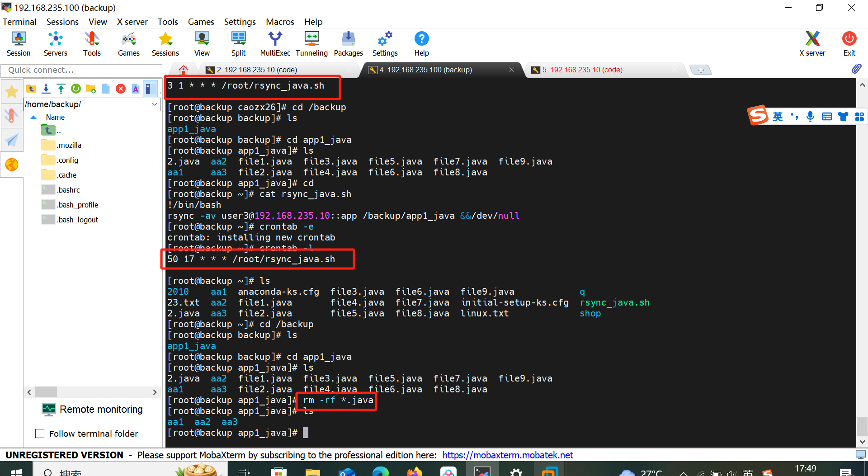The height and width of the screenshot is (476, 868).
Task: Open the Sogou skin shirt icon
Action: 843,117
